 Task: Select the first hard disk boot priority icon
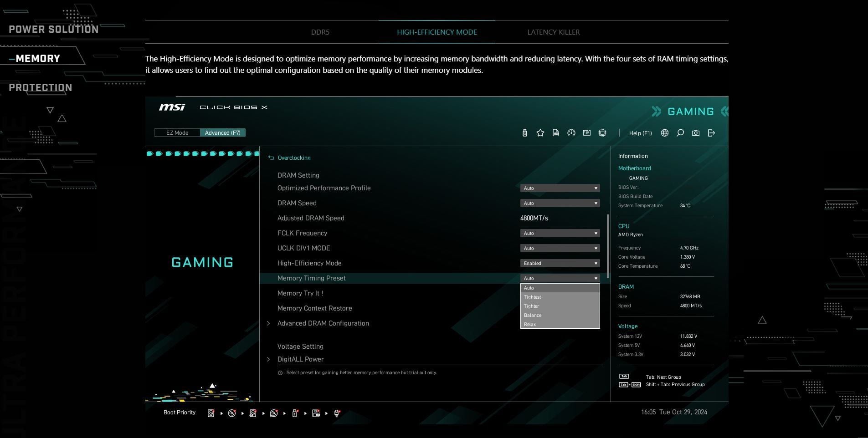tap(211, 413)
